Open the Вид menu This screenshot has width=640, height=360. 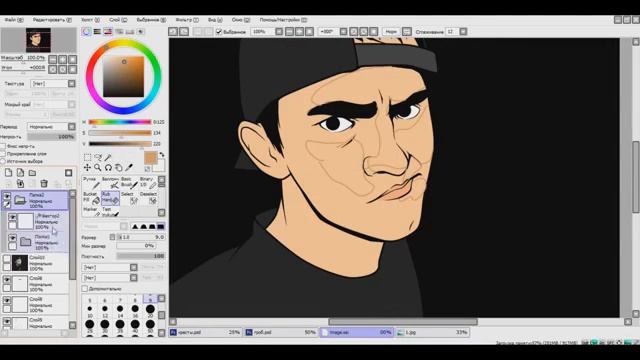215,20
